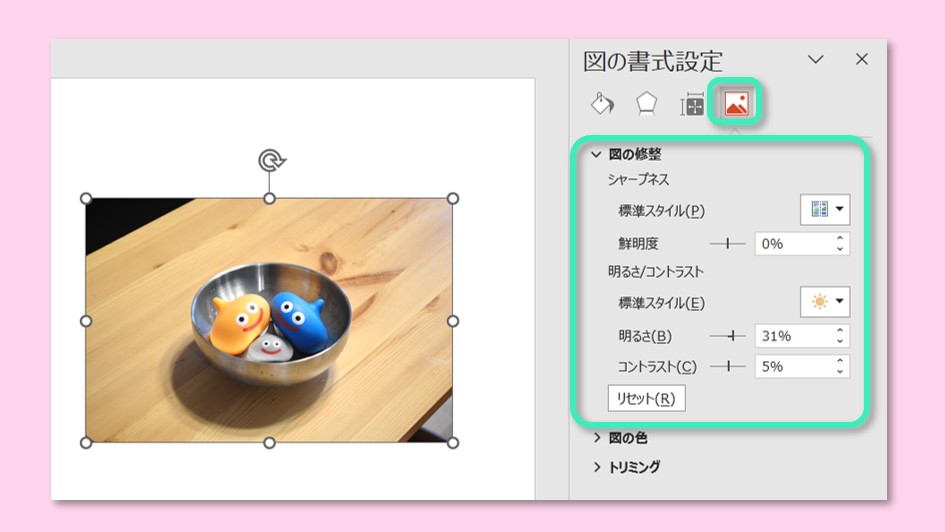Click the シャープネス heading text

638,180
